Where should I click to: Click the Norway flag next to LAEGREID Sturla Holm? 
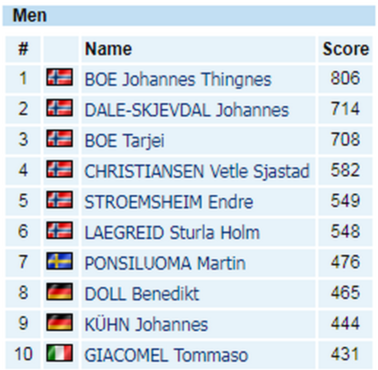coord(59,231)
